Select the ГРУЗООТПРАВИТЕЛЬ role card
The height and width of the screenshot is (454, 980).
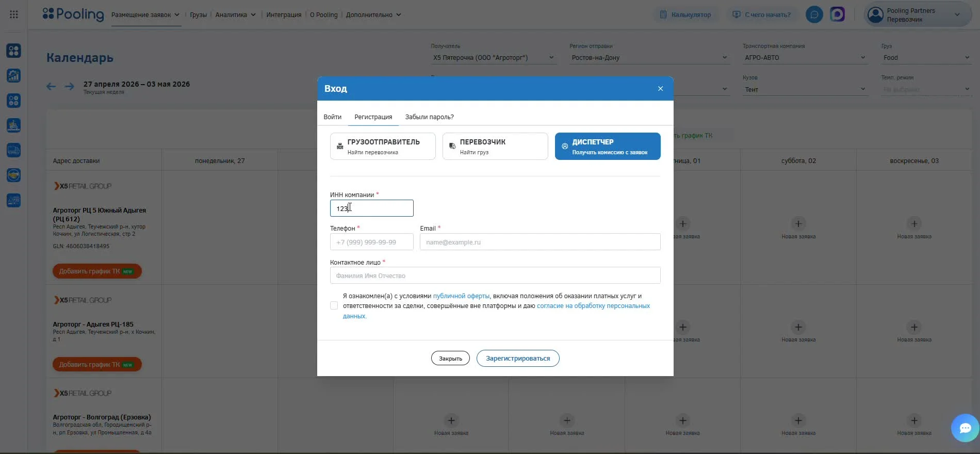tap(383, 147)
